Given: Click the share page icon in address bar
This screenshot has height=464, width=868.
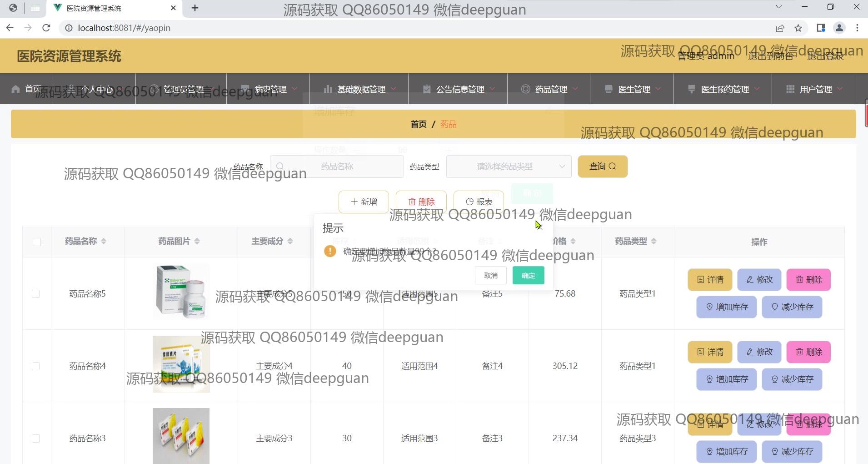Looking at the screenshot, I should point(780,28).
